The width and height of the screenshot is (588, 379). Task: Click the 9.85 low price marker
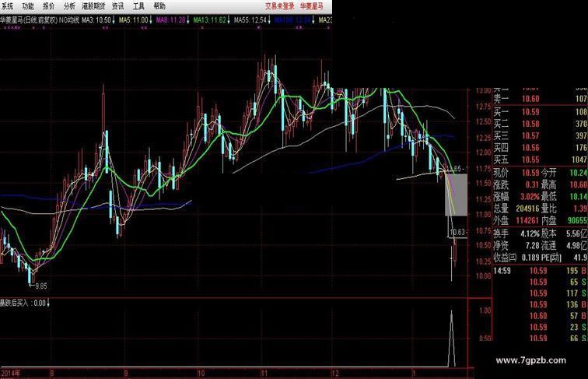coord(41,286)
